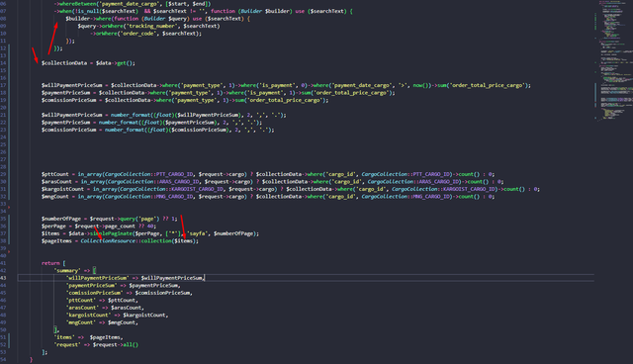Click gutter line number 43
The image size is (633, 364).
(x=3, y=278)
